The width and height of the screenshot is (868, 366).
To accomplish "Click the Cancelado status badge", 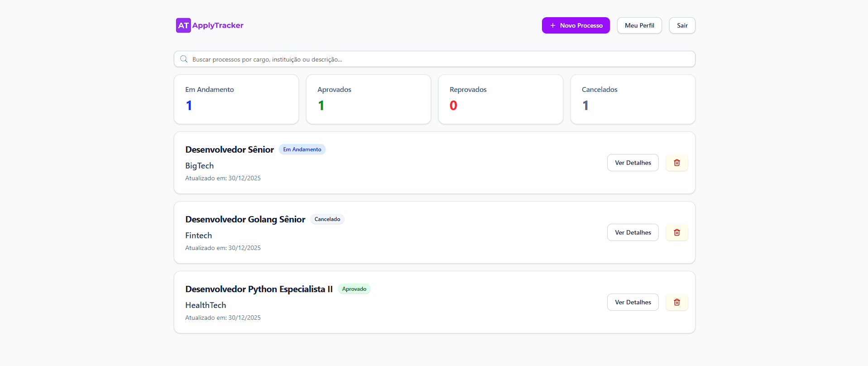I will (327, 219).
